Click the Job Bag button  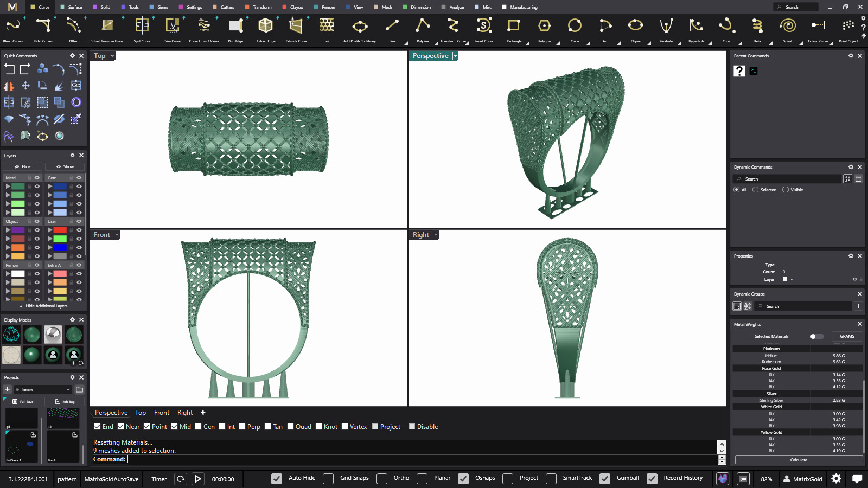point(65,401)
